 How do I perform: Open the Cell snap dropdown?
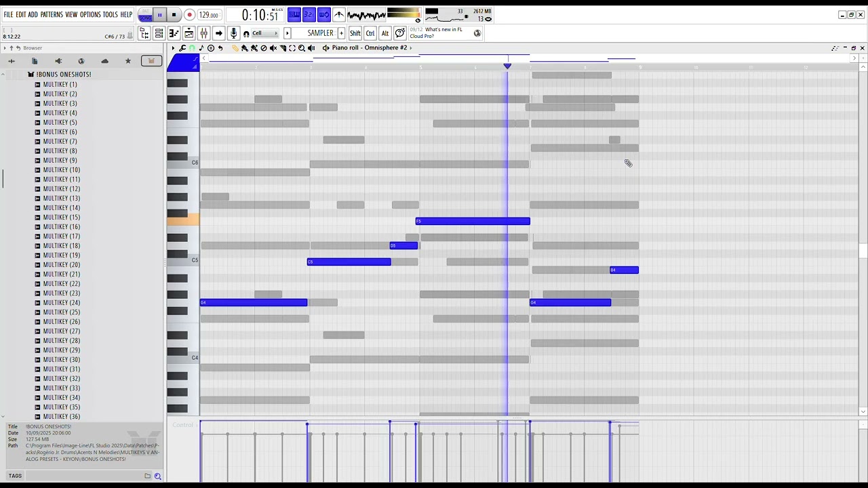click(x=265, y=33)
